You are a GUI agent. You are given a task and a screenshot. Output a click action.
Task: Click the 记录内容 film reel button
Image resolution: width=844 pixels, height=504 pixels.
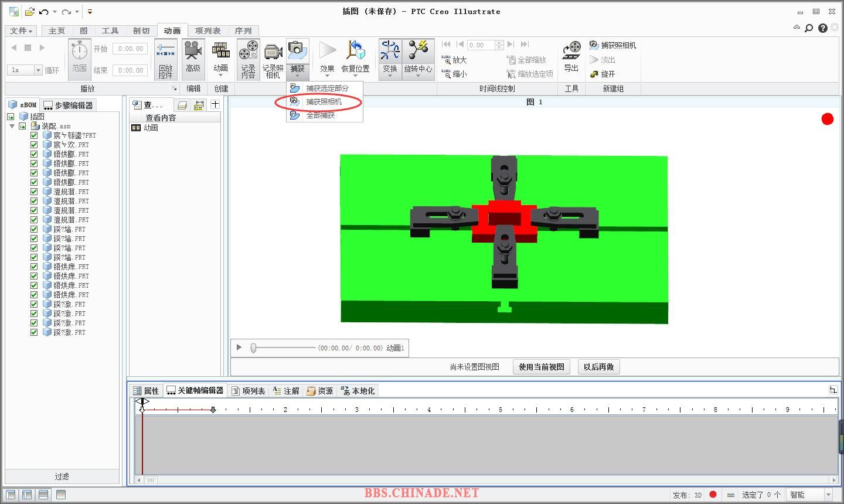(x=249, y=59)
